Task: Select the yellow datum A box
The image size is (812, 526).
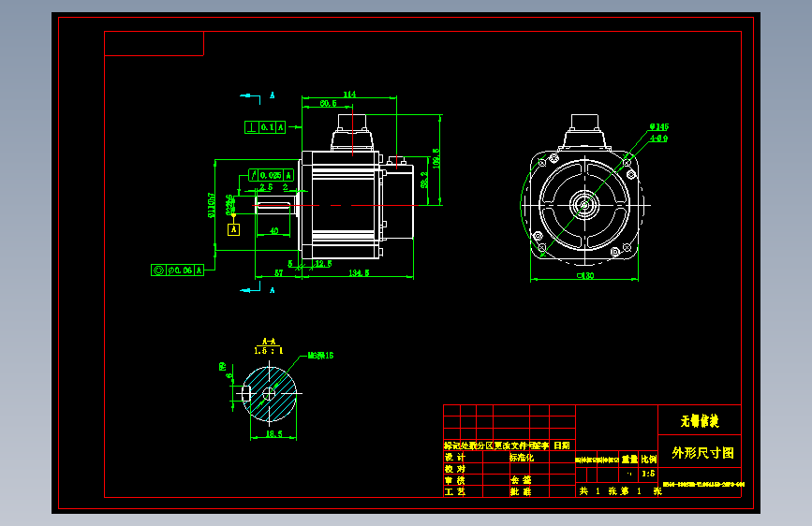Action: tap(233, 229)
